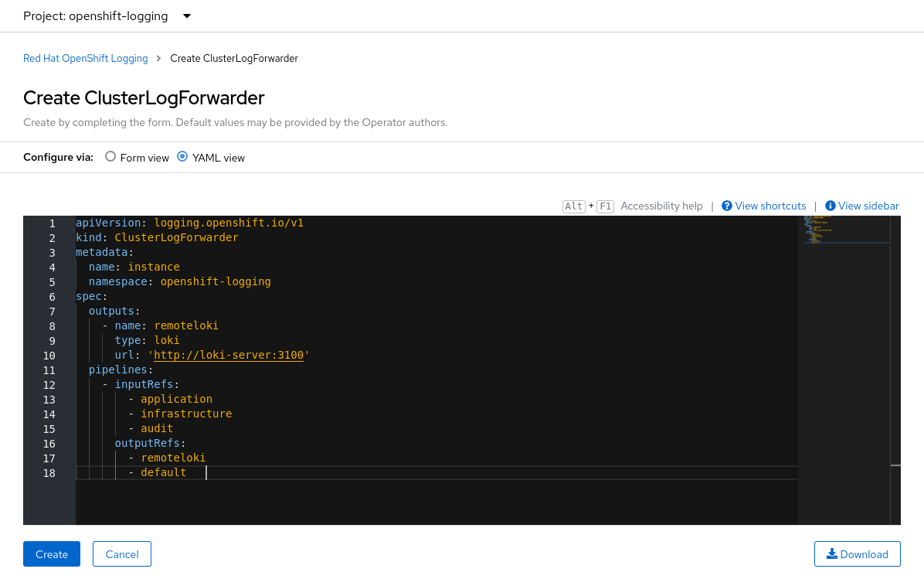Screen dimensions: 924x579
Task: Click the Red Hat OpenShift Logging breadcrumb
Action: [85, 59]
